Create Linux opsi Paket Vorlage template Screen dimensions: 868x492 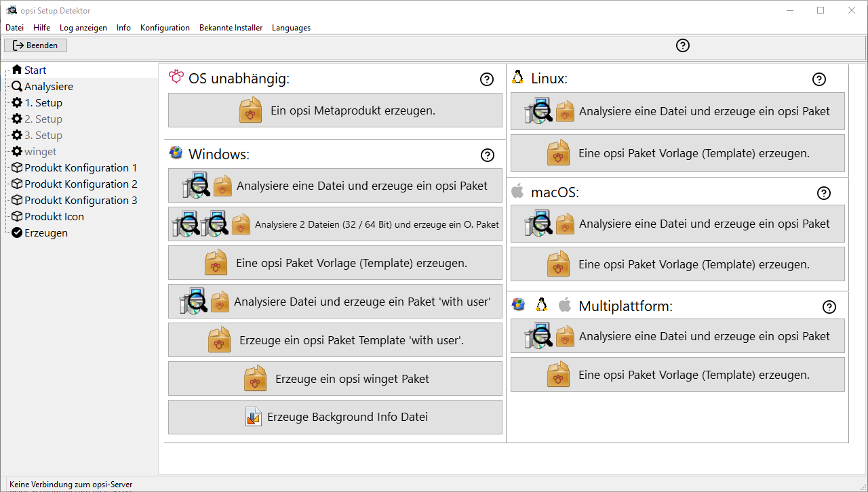pyautogui.click(x=677, y=153)
